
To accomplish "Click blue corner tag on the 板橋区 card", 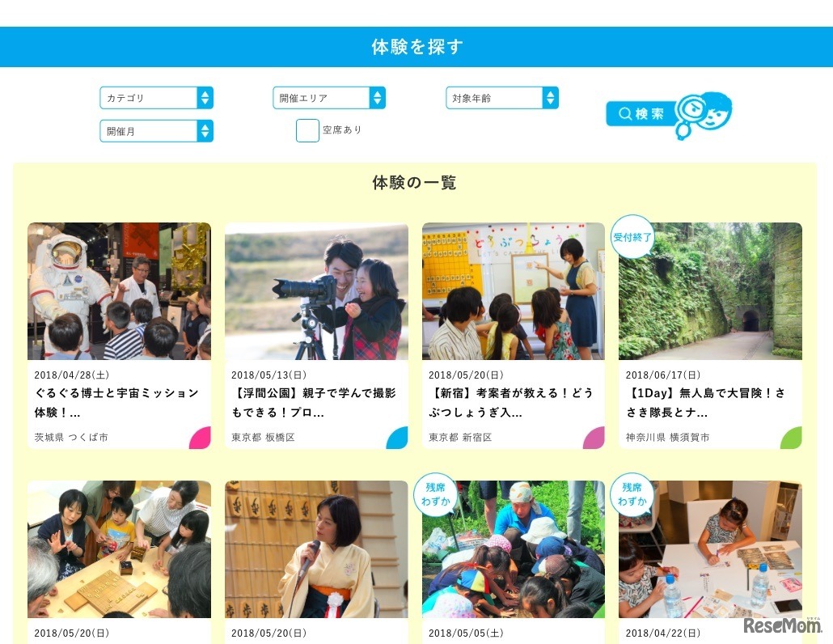I will (x=398, y=438).
